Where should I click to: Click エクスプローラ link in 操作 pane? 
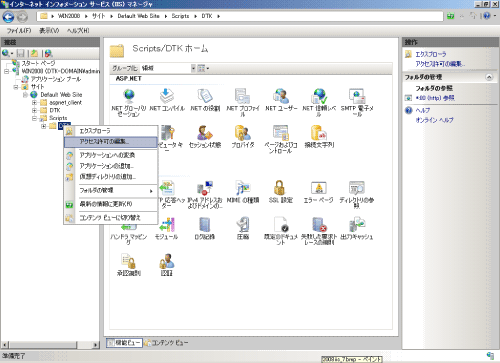tap(431, 54)
